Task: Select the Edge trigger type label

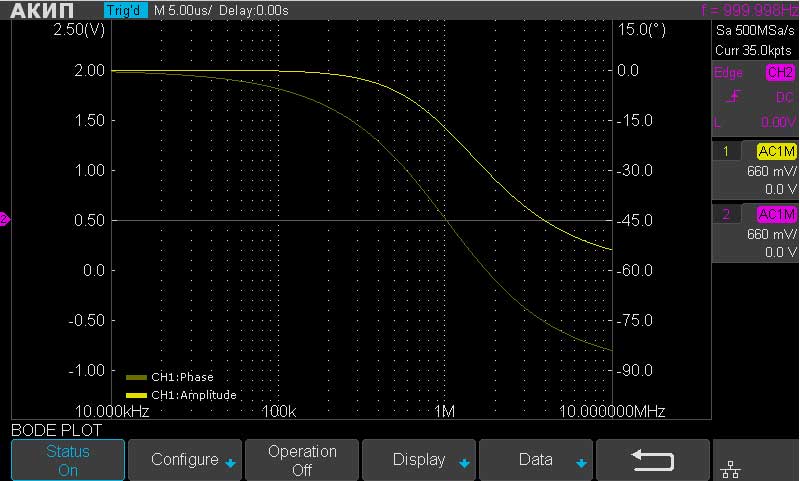Action: tap(728, 73)
